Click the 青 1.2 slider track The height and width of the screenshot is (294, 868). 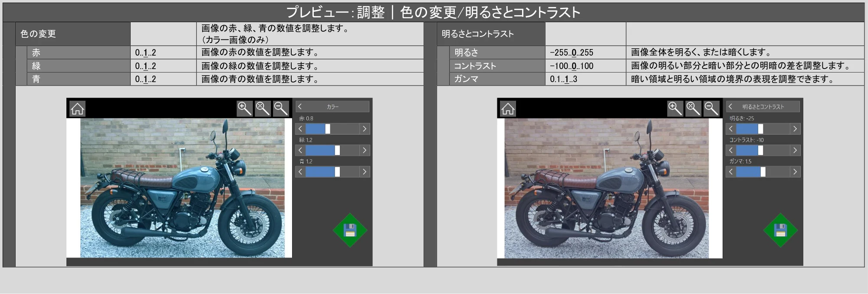point(332,172)
